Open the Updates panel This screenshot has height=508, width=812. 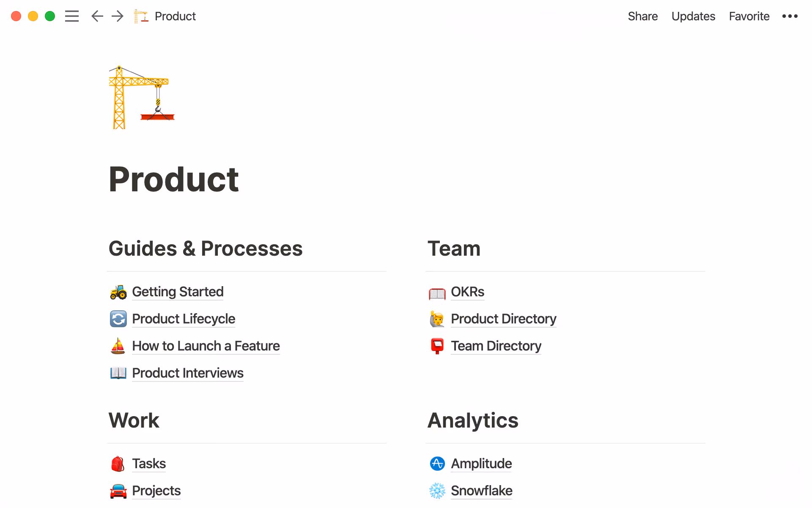point(693,16)
